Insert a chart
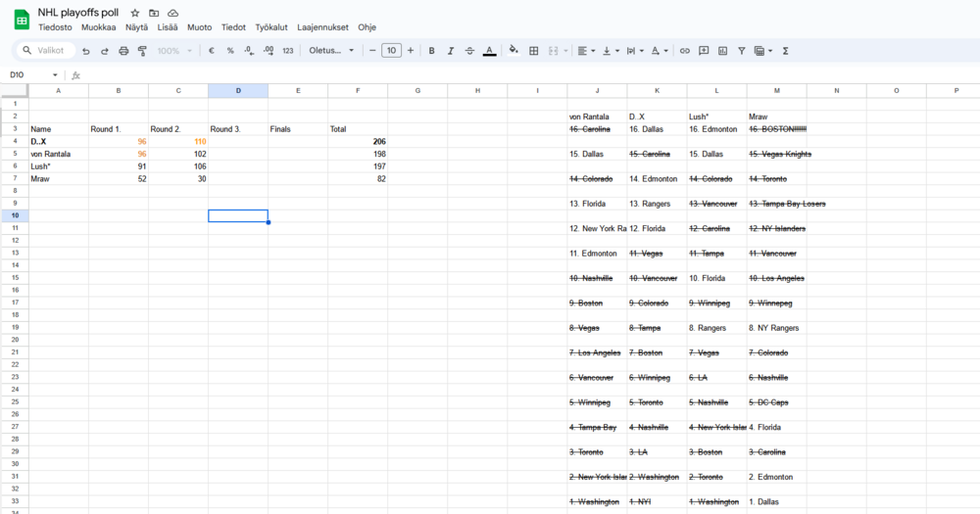This screenshot has width=980, height=514. [x=722, y=51]
